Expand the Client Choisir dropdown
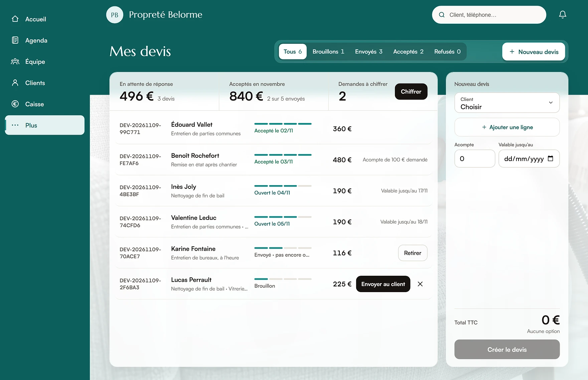The image size is (588, 380). pos(507,103)
